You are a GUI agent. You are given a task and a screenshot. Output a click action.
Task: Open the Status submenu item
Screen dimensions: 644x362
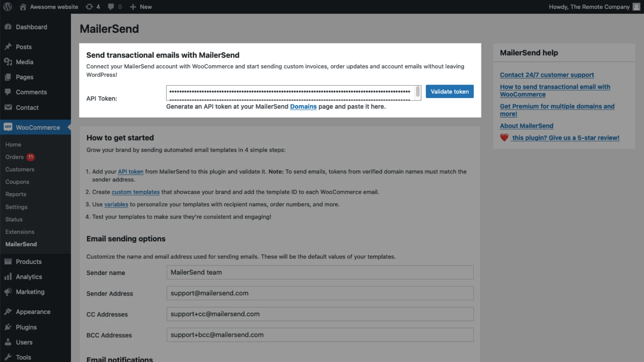pyautogui.click(x=14, y=219)
